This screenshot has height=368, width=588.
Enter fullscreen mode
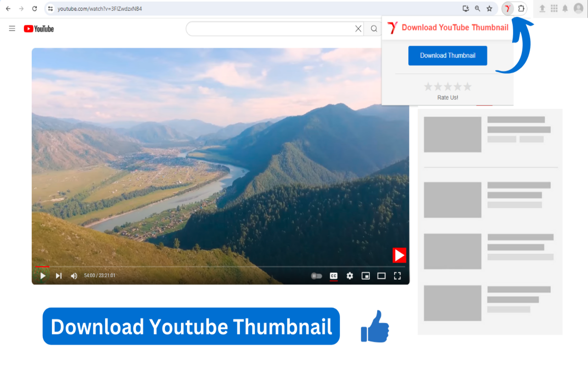tap(397, 276)
